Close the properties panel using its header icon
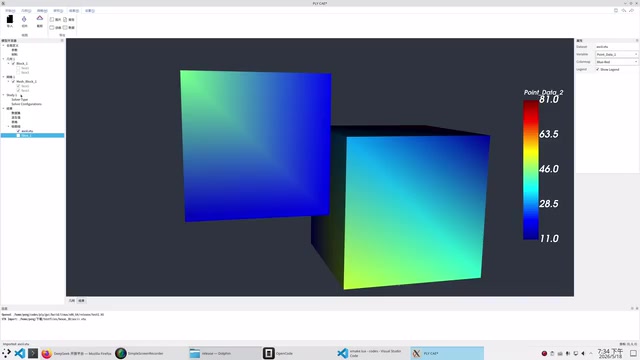The image size is (640, 360). [x=637, y=40]
